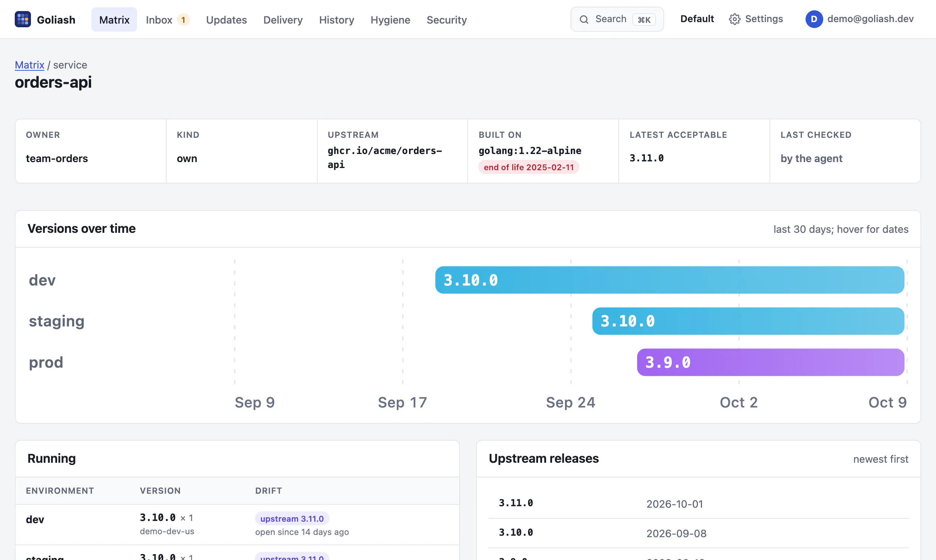Open the Inbox tab
Screen dimensions: 936x560
coord(168,20)
